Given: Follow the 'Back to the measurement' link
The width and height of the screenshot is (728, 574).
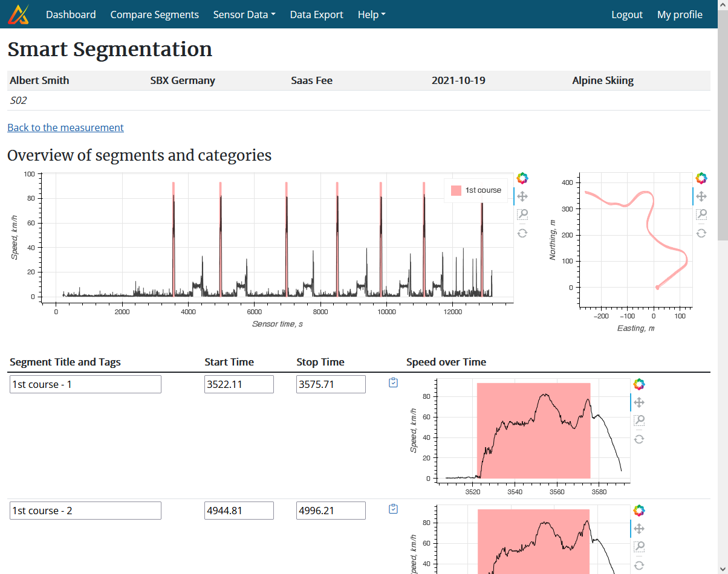Looking at the screenshot, I should point(65,127).
